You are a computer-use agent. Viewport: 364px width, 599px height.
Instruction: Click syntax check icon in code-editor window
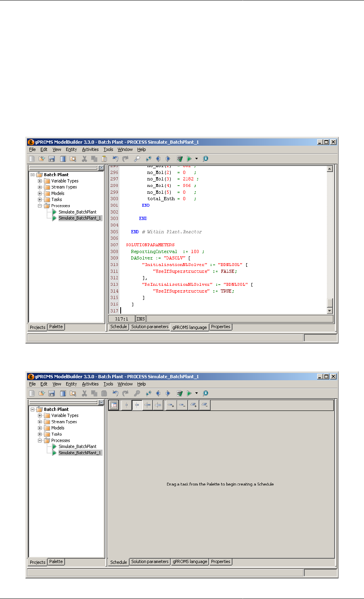(x=180, y=159)
